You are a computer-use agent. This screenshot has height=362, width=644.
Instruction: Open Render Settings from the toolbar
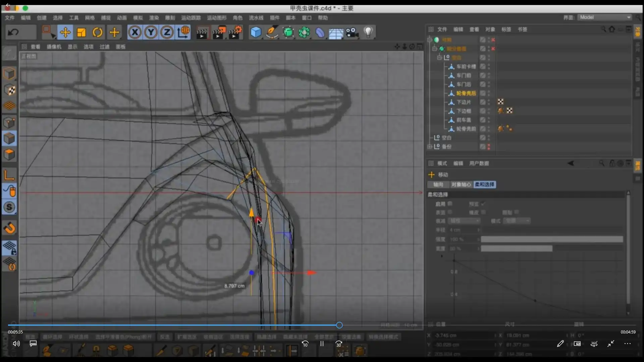(236, 32)
